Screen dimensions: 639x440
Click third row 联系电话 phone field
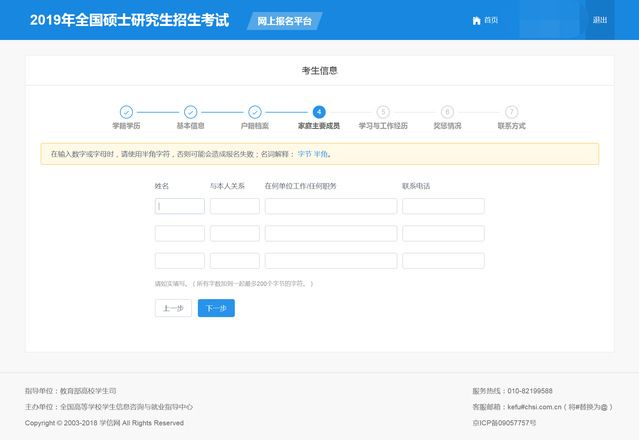[443, 260]
